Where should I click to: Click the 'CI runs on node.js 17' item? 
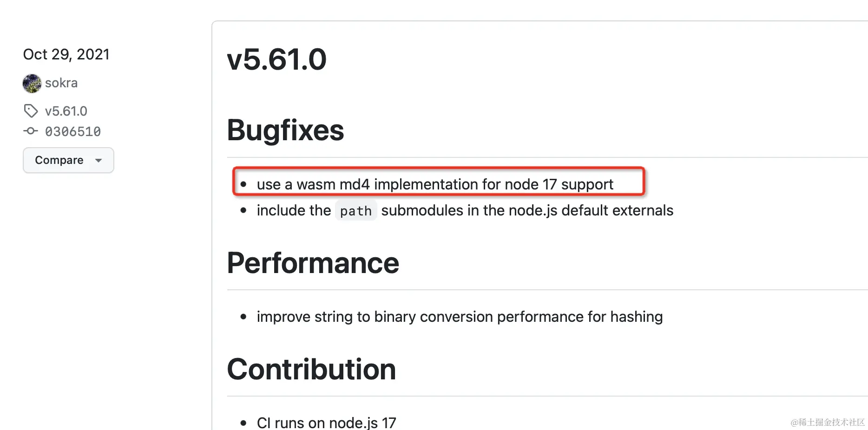[326, 423]
